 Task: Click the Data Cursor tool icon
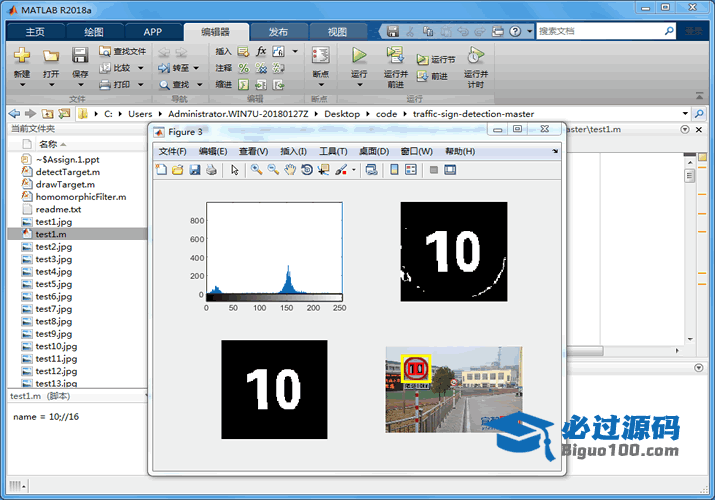point(323,170)
